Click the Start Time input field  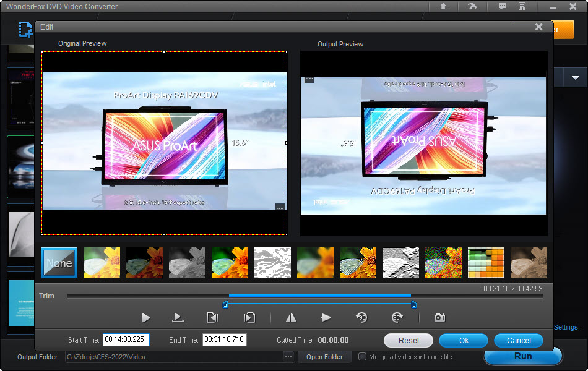(126, 339)
